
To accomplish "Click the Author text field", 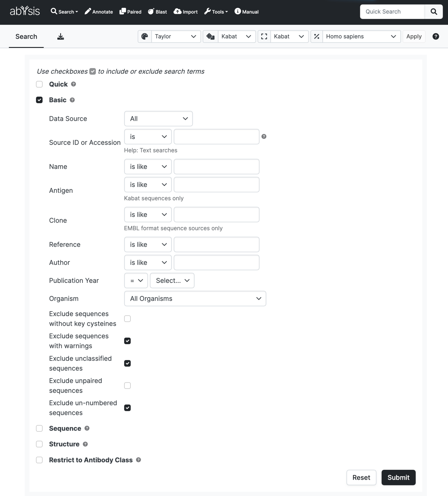I will [x=216, y=263].
